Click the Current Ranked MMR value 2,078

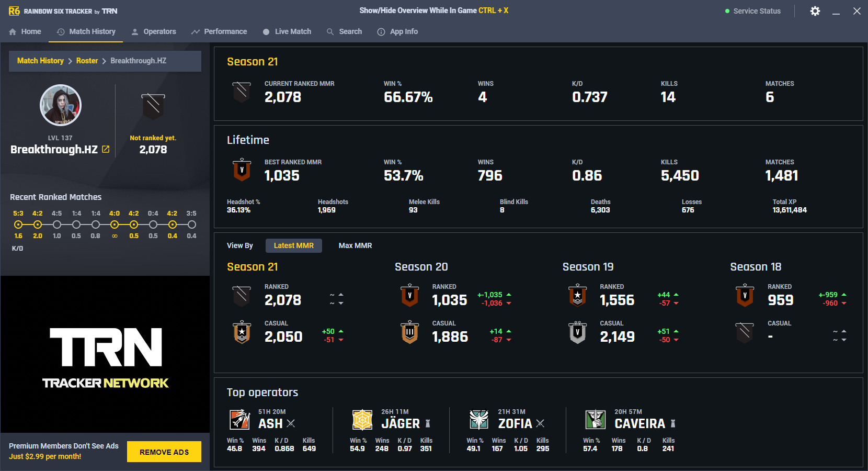point(283,97)
